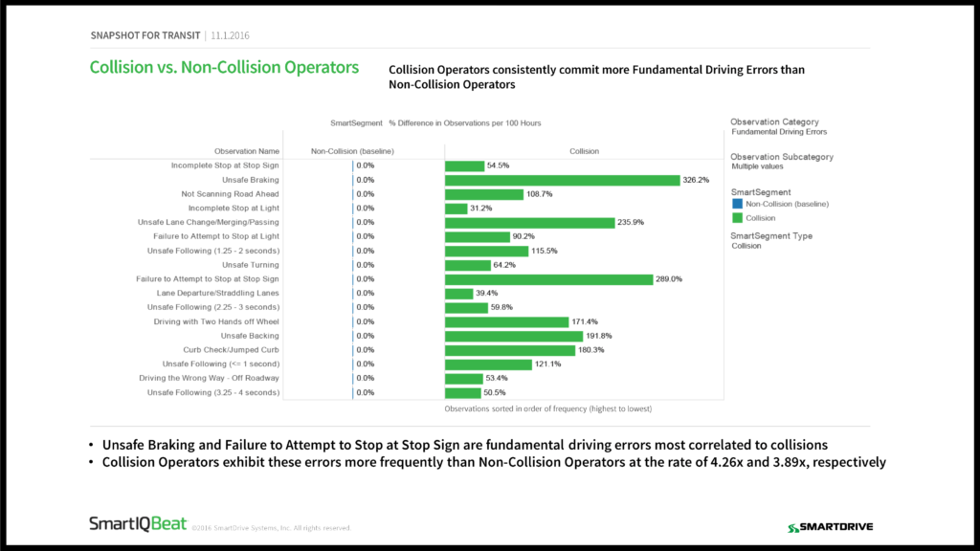This screenshot has height=551, width=980.
Task: Click "Unsafe Following (2.25 - 3 seconds)" label
Action: [x=213, y=307]
